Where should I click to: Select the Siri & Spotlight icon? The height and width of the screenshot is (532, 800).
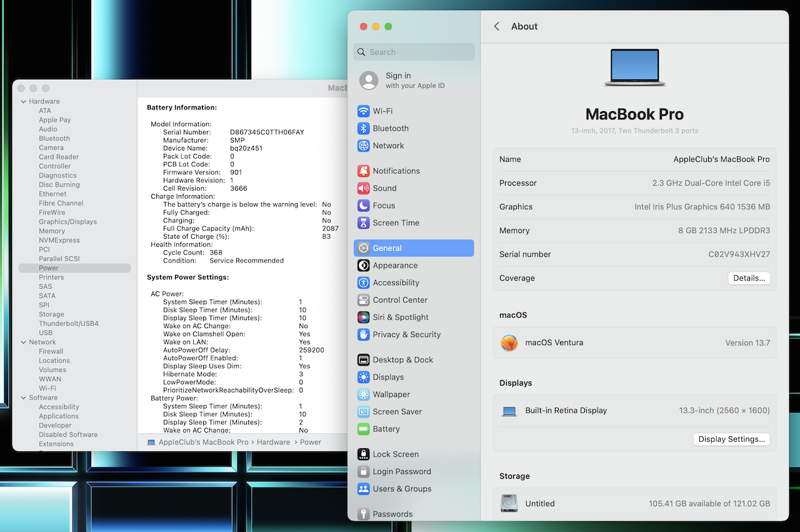tap(363, 318)
